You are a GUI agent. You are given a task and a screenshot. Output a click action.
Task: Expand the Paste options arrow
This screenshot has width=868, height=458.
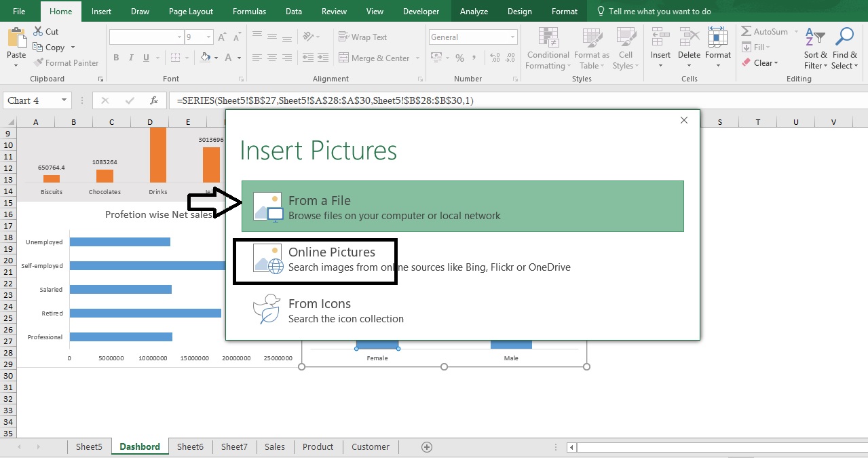16,66
